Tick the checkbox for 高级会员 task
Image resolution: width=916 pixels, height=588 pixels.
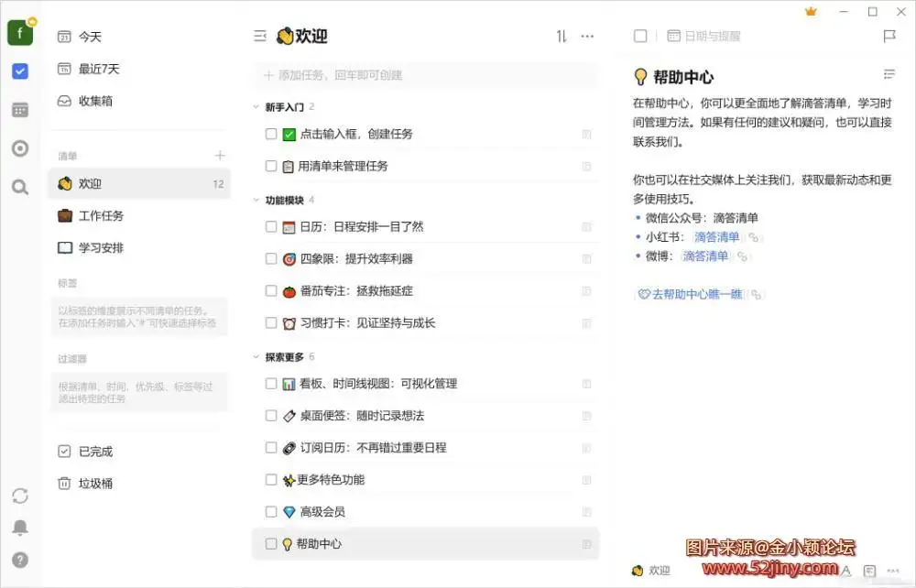tap(271, 512)
